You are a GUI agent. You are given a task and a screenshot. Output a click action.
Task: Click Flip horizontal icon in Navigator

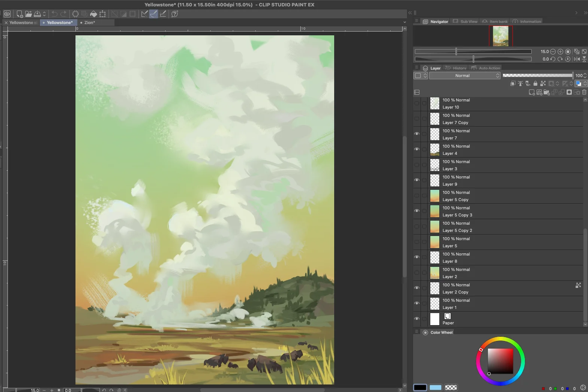[x=577, y=59]
